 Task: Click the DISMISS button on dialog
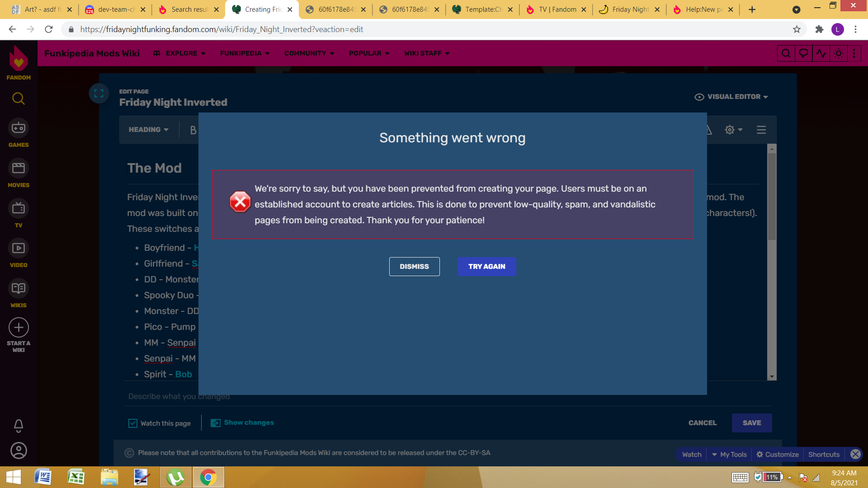click(x=414, y=266)
